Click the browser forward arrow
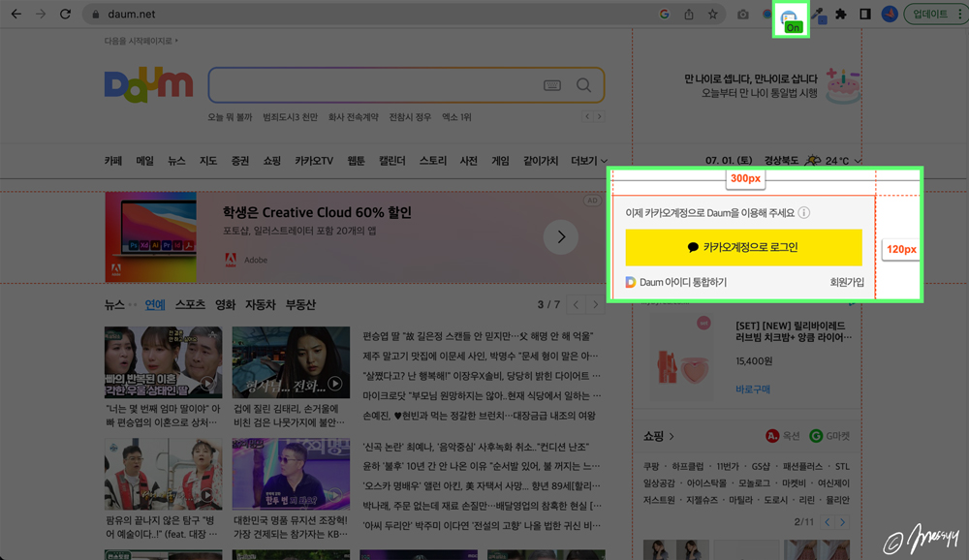Viewport: 969px width, 560px height. pyautogui.click(x=41, y=14)
